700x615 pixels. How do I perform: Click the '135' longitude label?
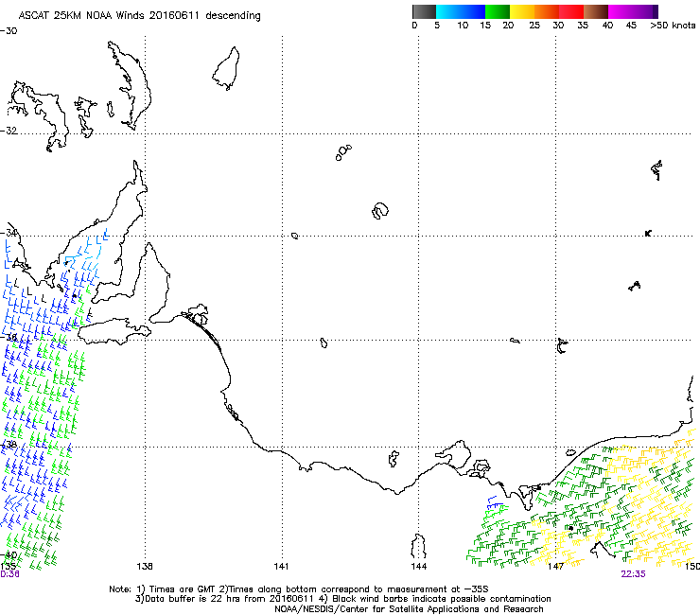[8, 567]
